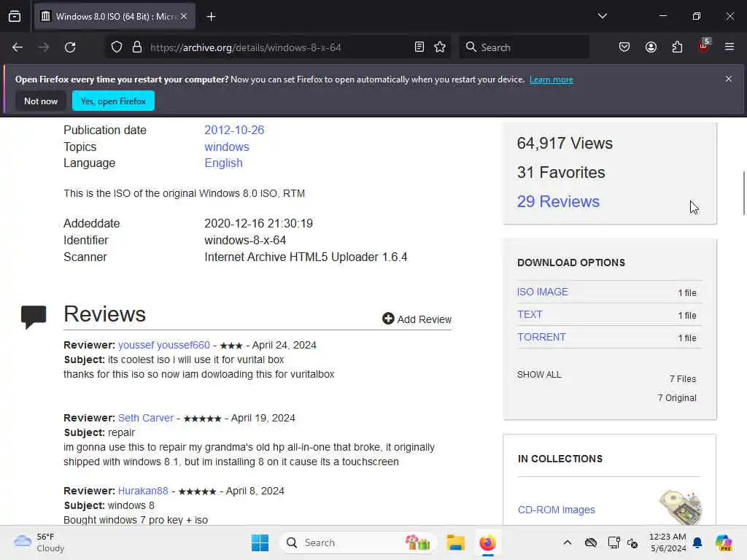Reload the current page

point(70,47)
